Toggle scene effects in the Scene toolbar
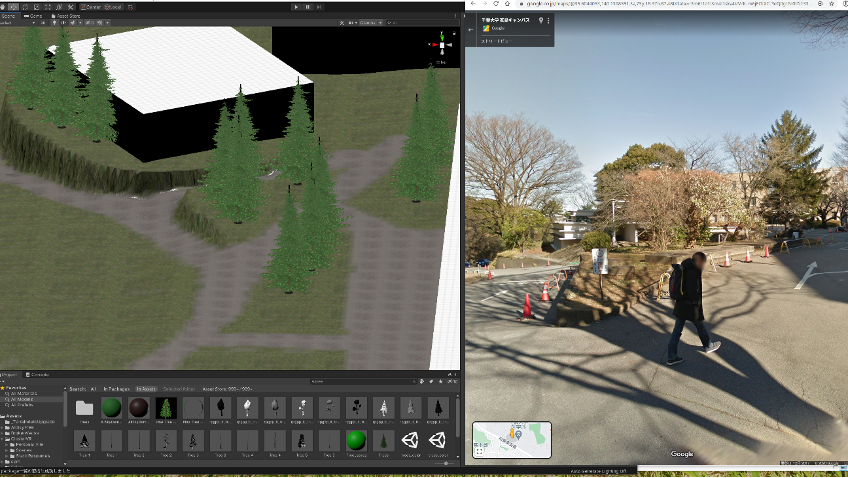Screen dimensions: 848x478 [72, 23]
